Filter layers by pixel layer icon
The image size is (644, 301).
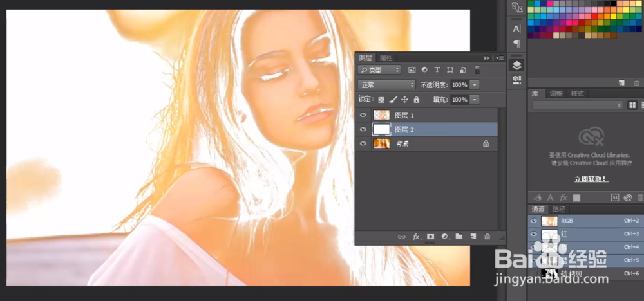412,69
